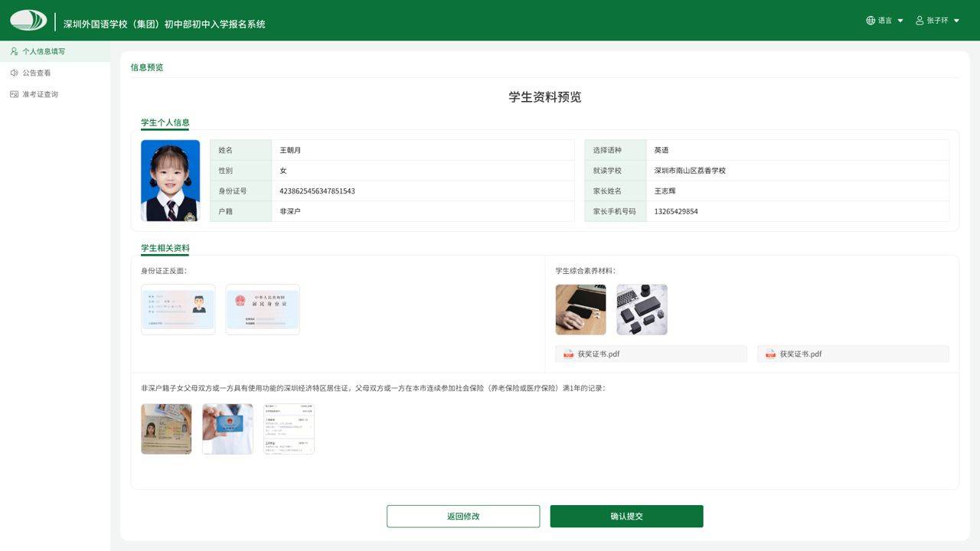Click the second 获奖证书.pdf file icon
The height and width of the screenshot is (551, 980).
(771, 354)
